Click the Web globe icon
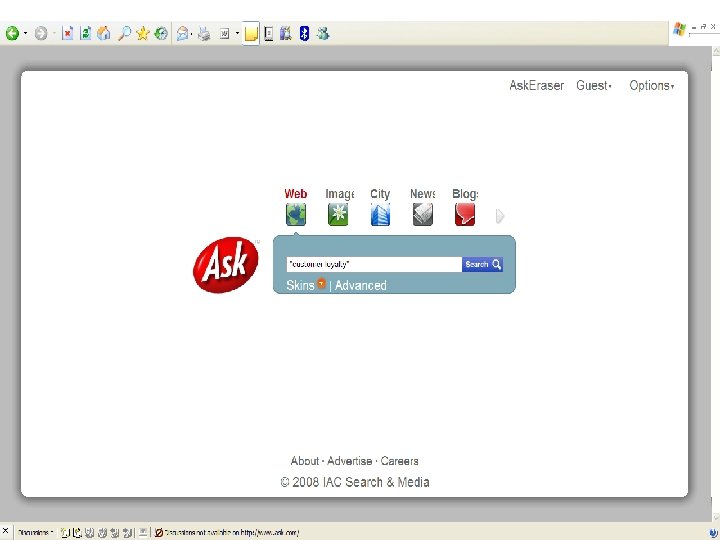The height and width of the screenshot is (540, 720). (296, 214)
